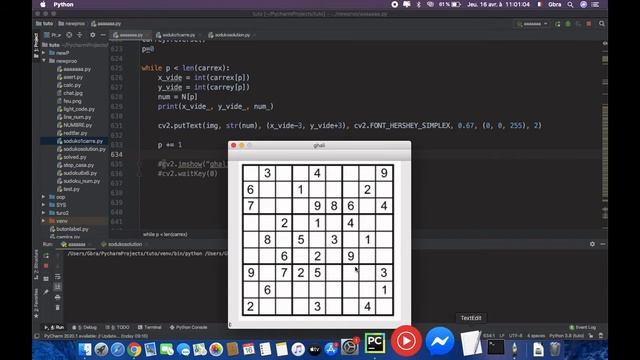Expand the turo2 folder
This screenshot has height=360, width=640.
point(44,213)
